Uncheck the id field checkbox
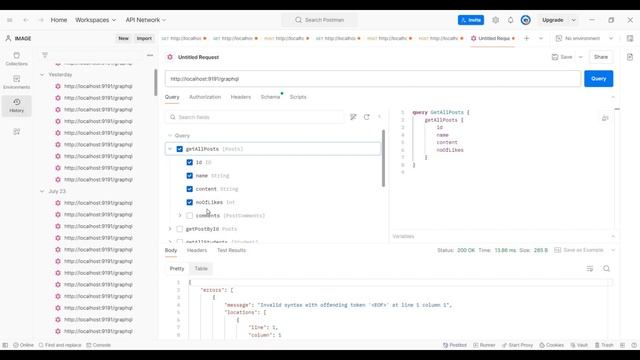The height and width of the screenshot is (360, 640). click(189, 162)
